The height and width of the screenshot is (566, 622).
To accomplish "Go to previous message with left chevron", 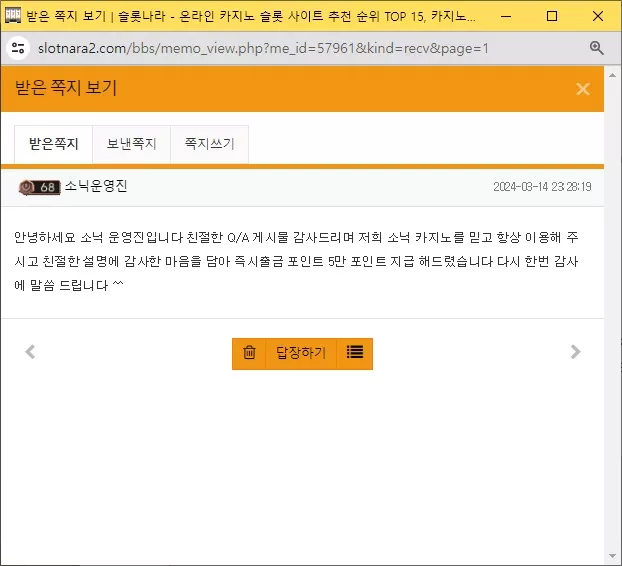I will (x=30, y=352).
